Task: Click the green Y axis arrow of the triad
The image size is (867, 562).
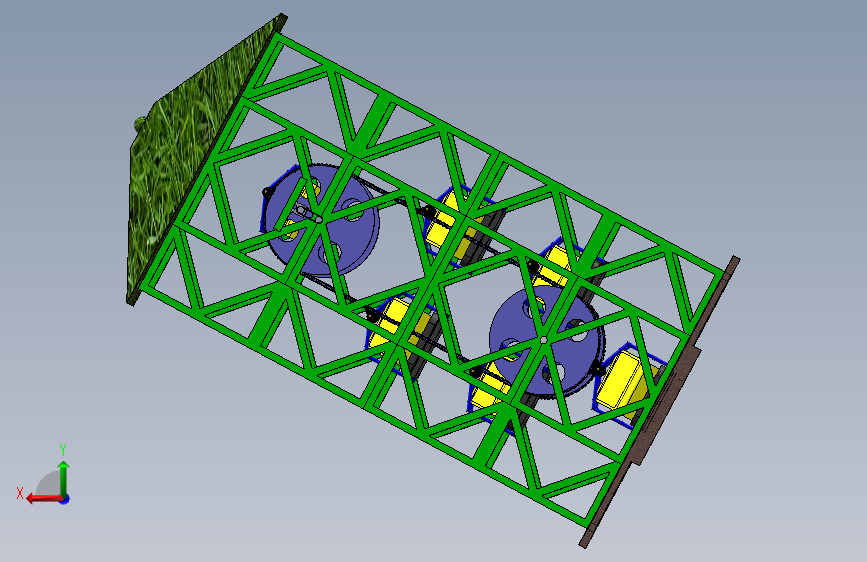Action: pos(64,478)
